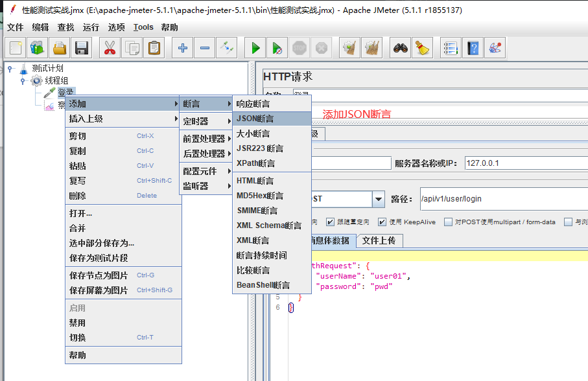Expand the 定时器 submenu
Viewport: 588px width, 381px height.
[x=206, y=121]
